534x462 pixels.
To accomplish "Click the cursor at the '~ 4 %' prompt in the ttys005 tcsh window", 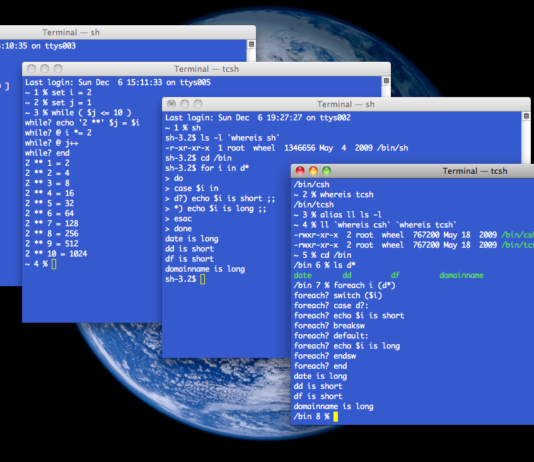I will tap(54, 264).
